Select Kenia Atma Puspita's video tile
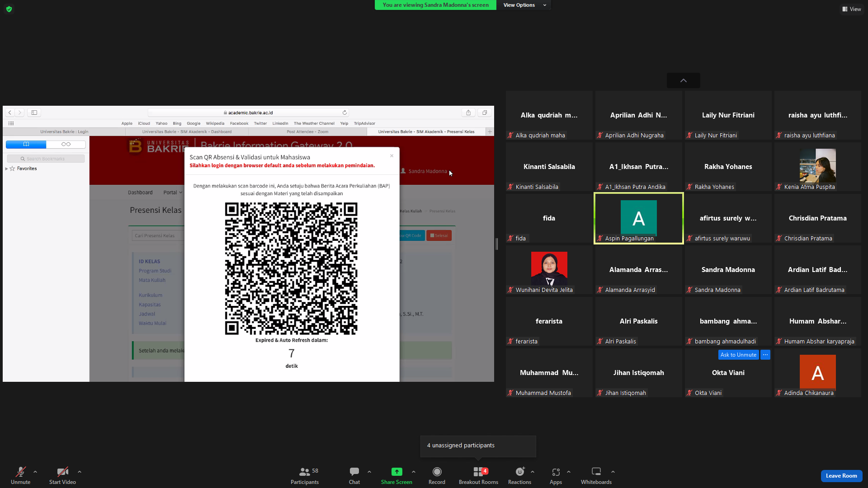868x488 pixels. [818, 167]
